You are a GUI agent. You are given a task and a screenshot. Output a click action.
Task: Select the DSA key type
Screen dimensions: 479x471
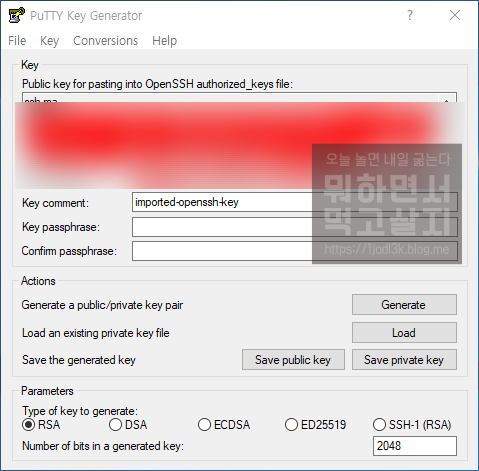[128, 425]
